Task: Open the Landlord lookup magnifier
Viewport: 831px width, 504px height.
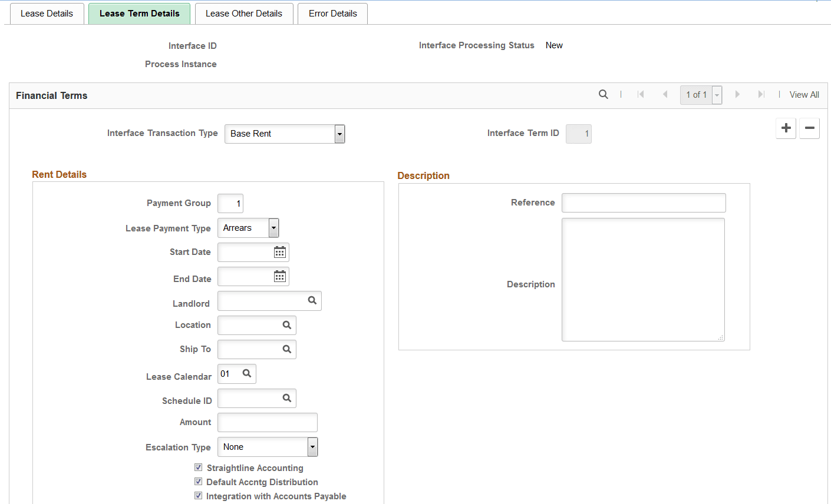Action: (312, 301)
